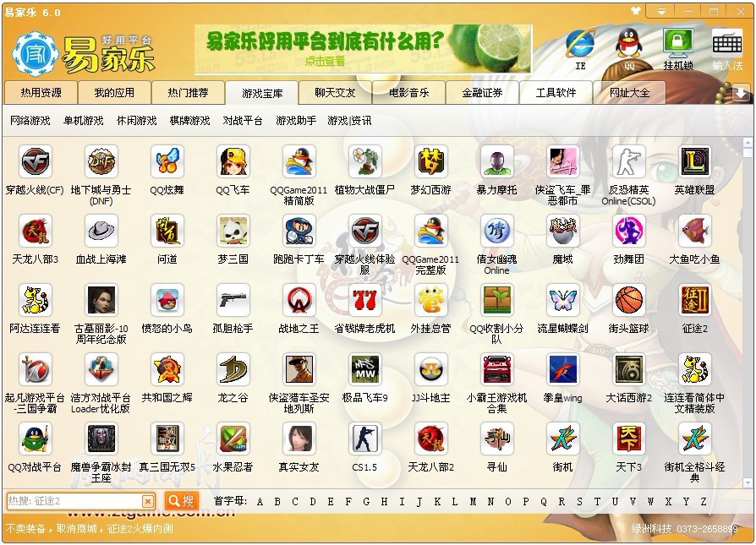
Task: Open the 暴力摩托 game icon
Action: pos(497,162)
